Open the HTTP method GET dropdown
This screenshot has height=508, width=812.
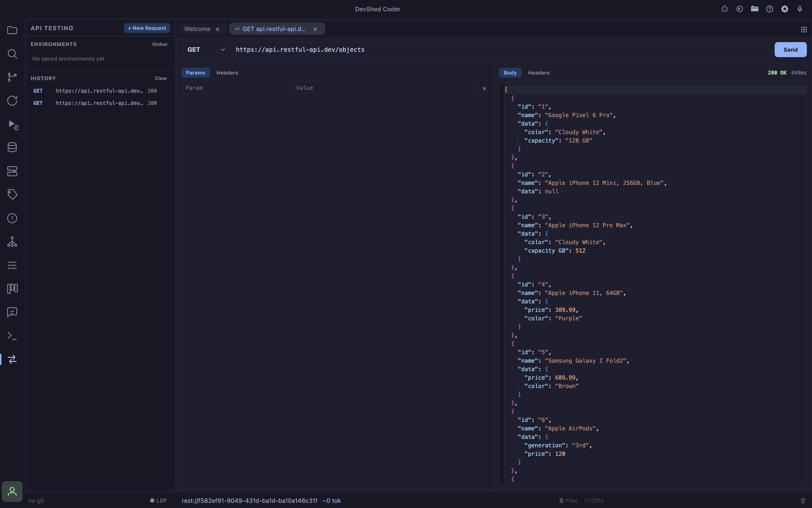point(204,49)
